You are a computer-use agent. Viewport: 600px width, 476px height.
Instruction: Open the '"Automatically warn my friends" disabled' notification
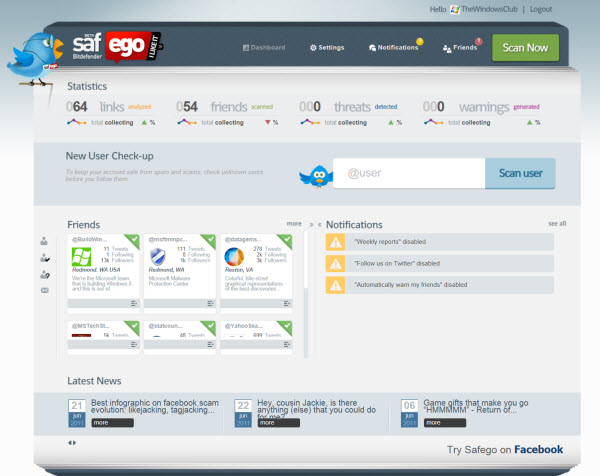point(440,285)
